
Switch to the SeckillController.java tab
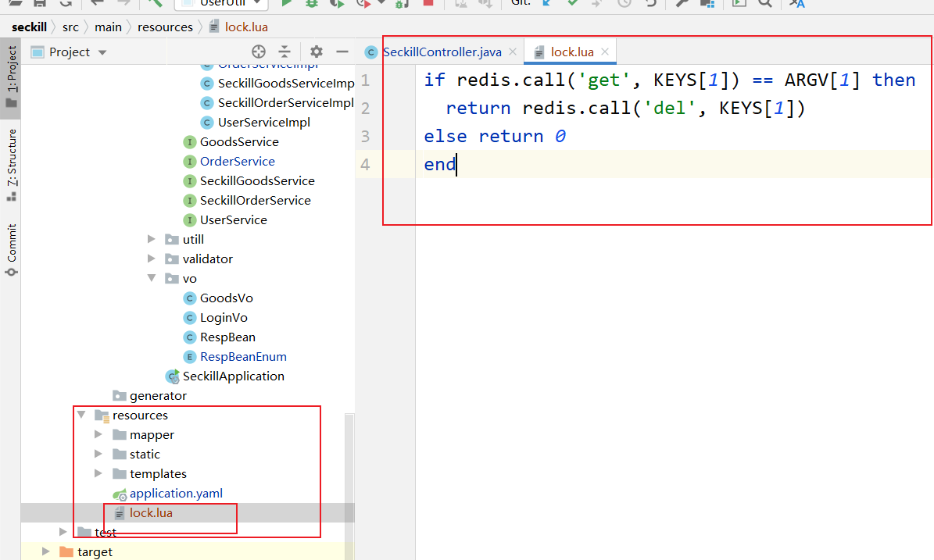tap(442, 52)
